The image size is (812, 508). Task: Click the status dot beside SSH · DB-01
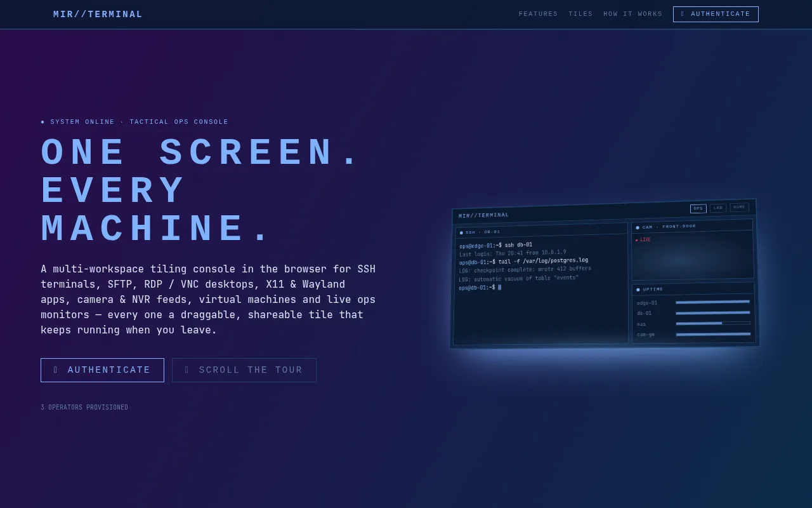coord(461,232)
